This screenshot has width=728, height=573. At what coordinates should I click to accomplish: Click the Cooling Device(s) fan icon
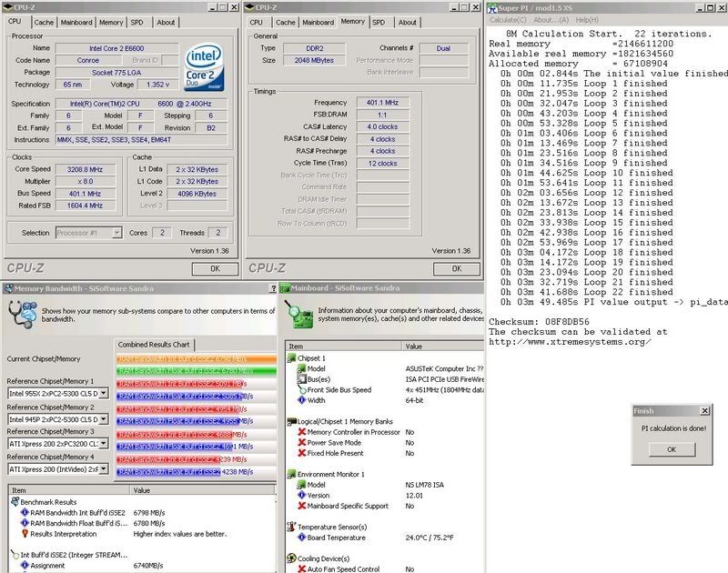click(x=291, y=558)
